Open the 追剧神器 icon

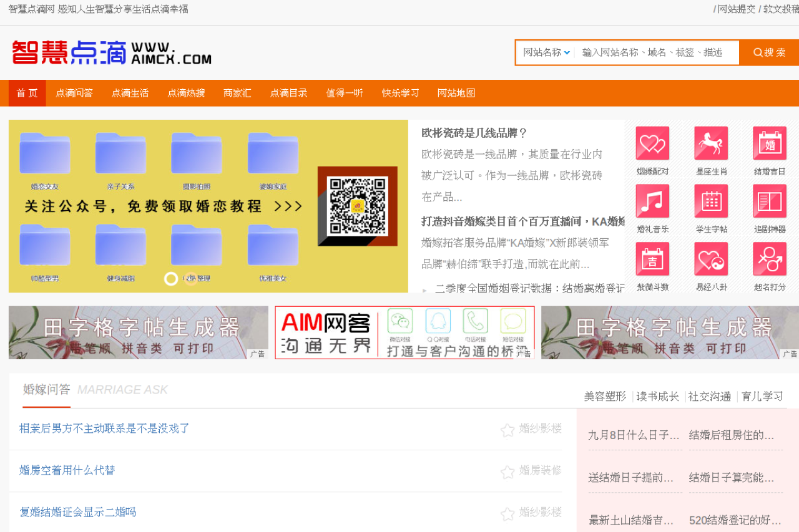tap(770, 201)
